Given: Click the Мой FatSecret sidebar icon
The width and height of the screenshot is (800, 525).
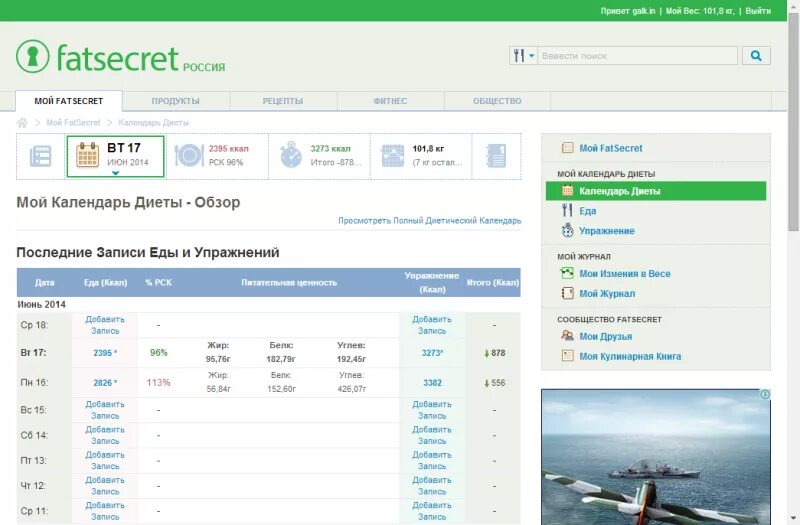Looking at the screenshot, I should pyautogui.click(x=567, y=148).
